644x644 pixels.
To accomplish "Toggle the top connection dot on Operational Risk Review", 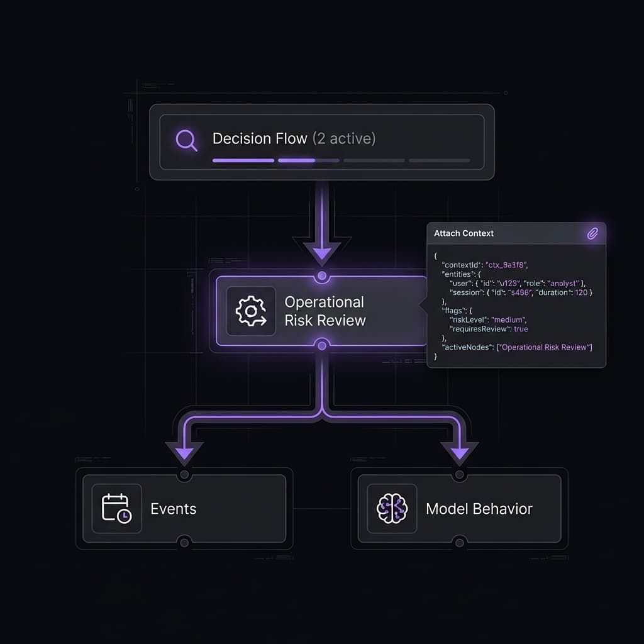I will pos(321,275).
